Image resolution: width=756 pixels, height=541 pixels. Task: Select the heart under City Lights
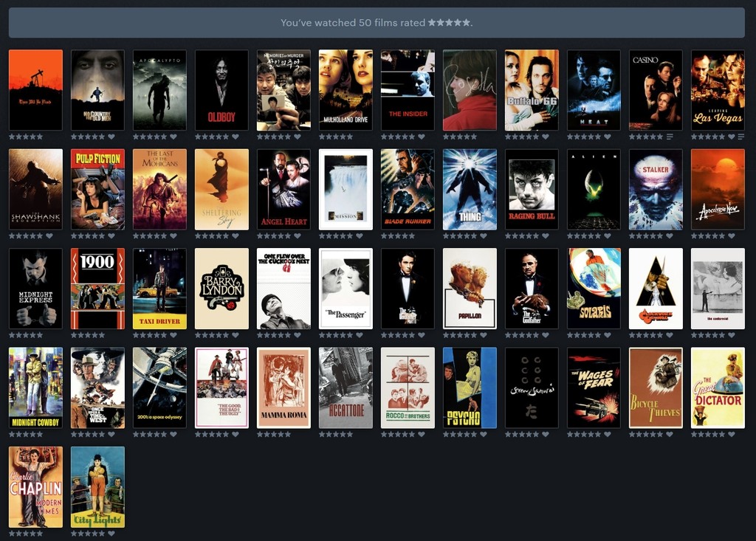[111, 534]
